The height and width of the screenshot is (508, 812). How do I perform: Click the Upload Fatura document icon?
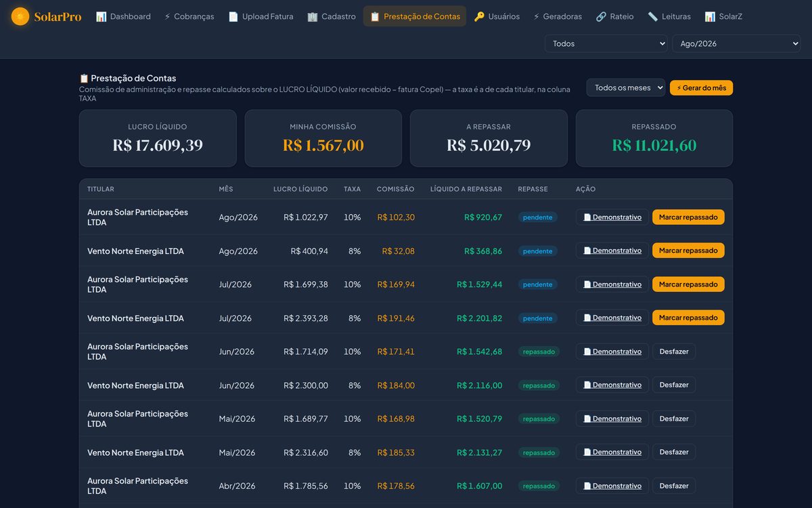pyautogui.click(x=233, y=16)
